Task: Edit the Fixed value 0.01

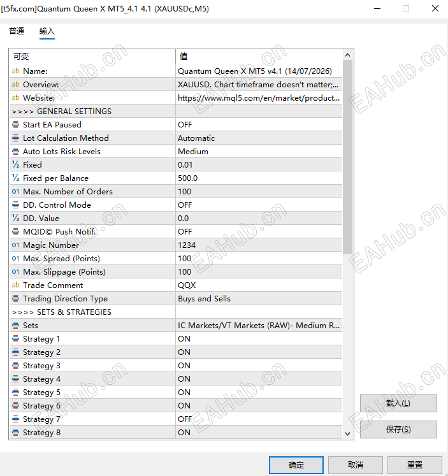Action: [x=259, y=164]
